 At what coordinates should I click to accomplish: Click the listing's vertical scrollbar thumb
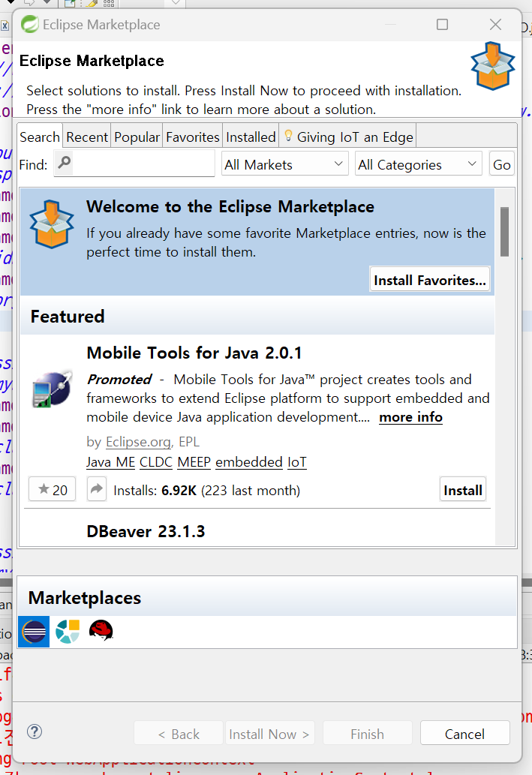pos(504,231)
